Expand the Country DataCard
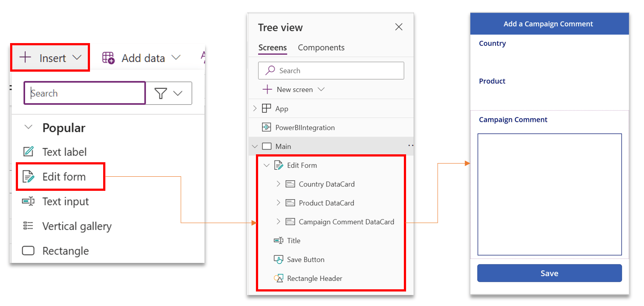This screenshot has width=644, height=306. pos(278,184)
